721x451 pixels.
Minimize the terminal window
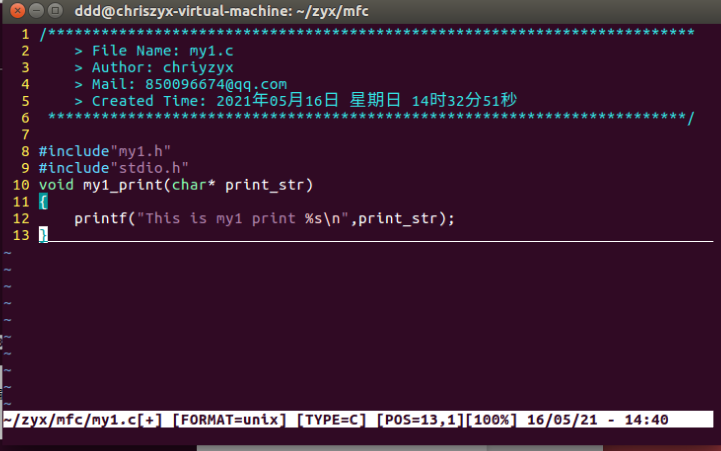36,10
